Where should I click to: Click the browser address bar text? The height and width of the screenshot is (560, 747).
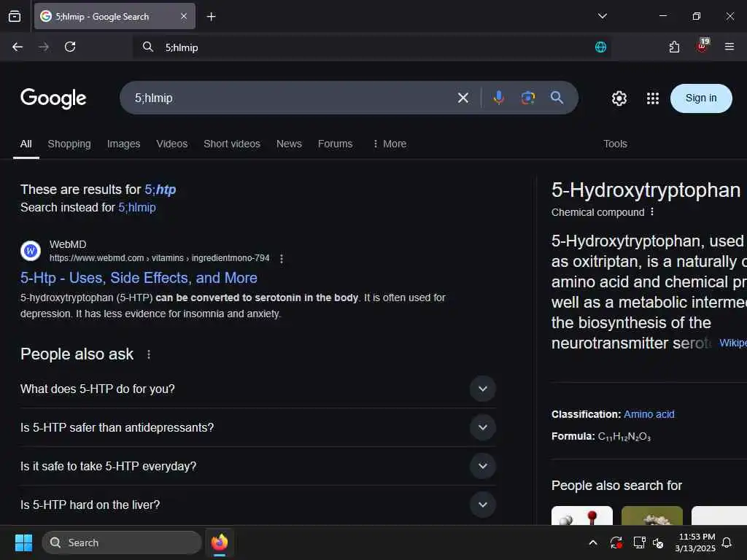tap(182, 47)
